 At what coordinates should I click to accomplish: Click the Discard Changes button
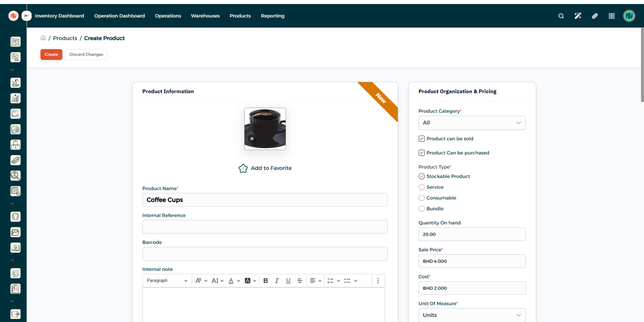[86, 54]
